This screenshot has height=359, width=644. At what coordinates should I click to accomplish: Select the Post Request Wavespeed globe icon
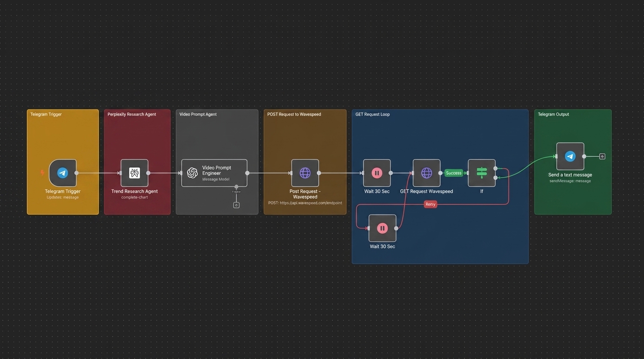tap(305, 173)
